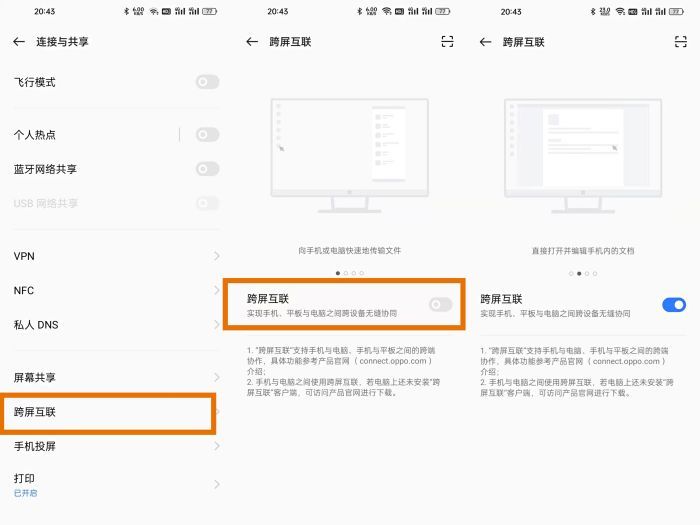The image size is (700, 525).
Task: Tap the back arrow beside 连接与共享
Action: click(19, 42)
